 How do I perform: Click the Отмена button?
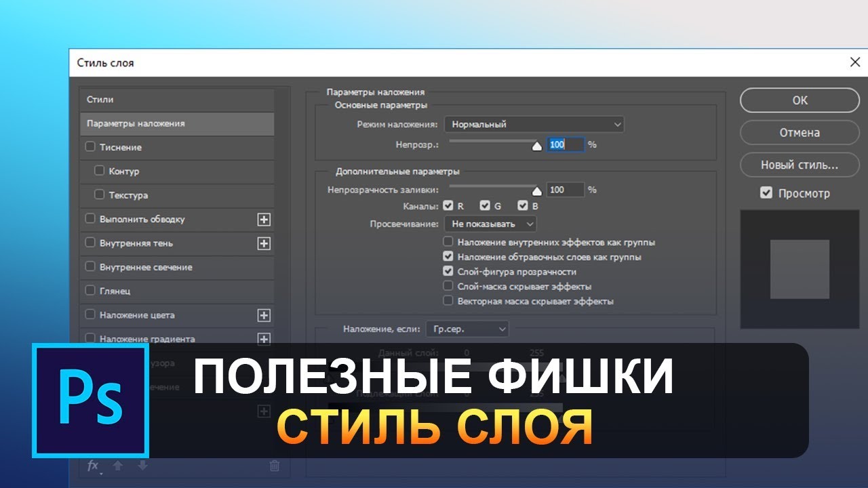point(800,132)
